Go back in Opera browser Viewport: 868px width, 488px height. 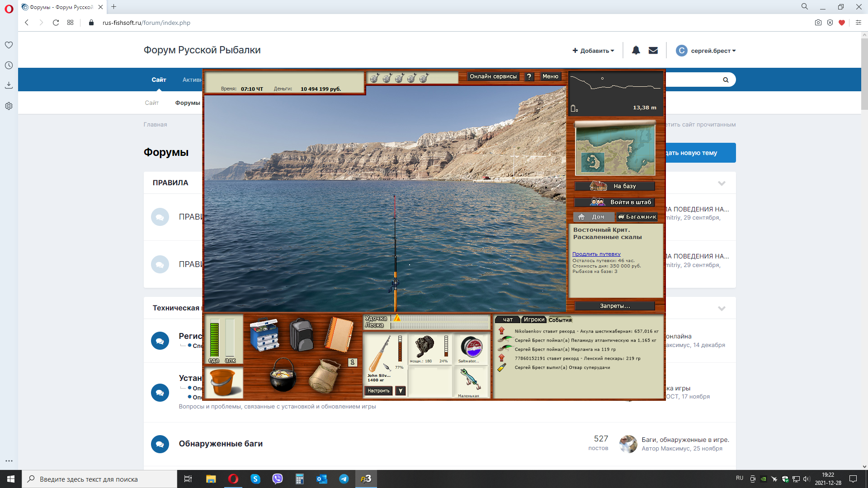(x=27, y=23)
